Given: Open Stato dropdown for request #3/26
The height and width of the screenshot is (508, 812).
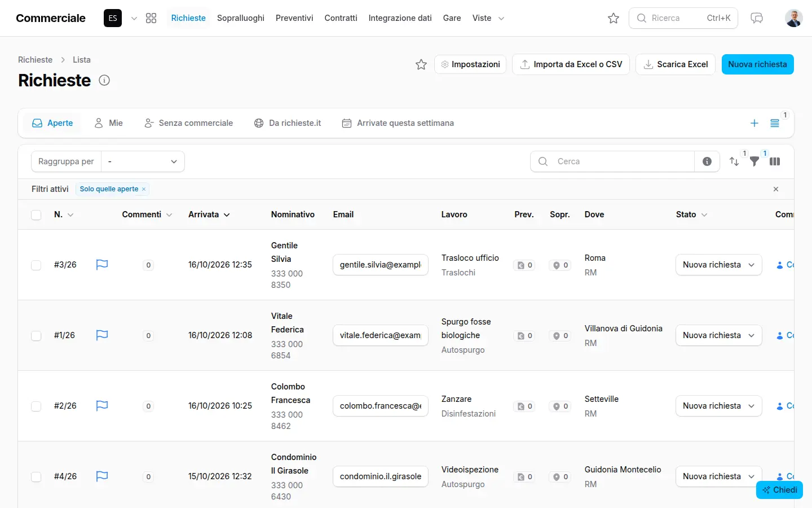Looking at the screenshot, I should pos(719,265).
